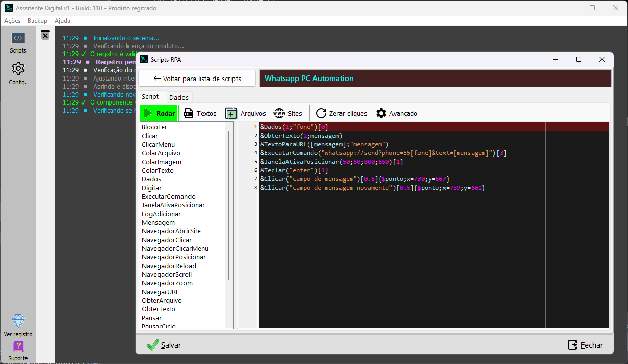Clear the log with the trash icon
Image resolution: width=628 pixels, height=364 pixels.
[45, 34]
